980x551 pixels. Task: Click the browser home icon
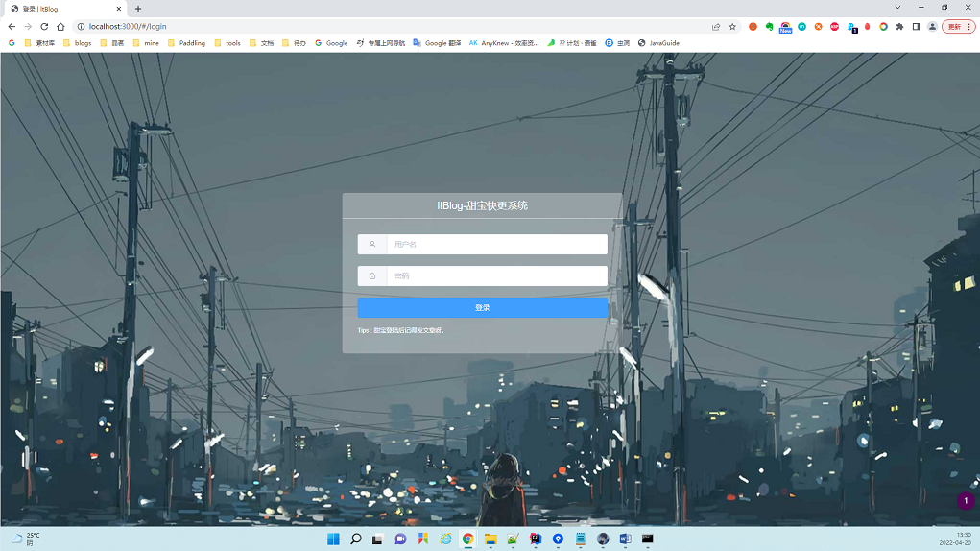(60, 26)
